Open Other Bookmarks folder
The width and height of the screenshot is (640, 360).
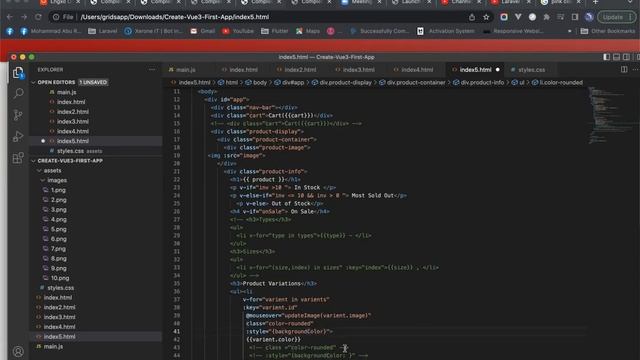click(608, 31)
